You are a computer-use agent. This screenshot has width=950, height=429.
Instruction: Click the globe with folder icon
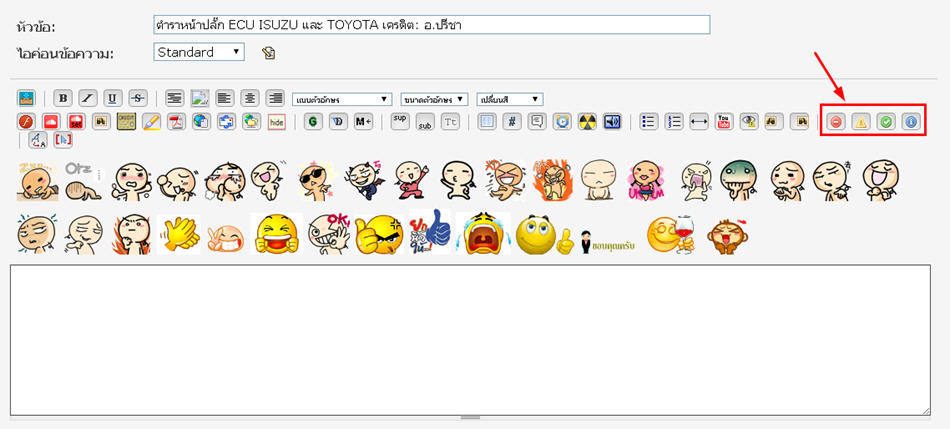(x=251, y=122)
